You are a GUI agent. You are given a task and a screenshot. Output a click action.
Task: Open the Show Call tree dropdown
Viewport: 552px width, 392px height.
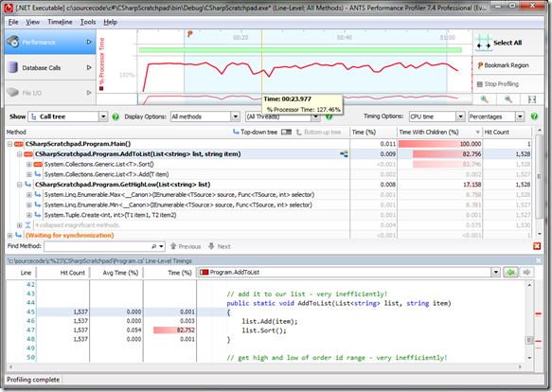tap(103, 116)
